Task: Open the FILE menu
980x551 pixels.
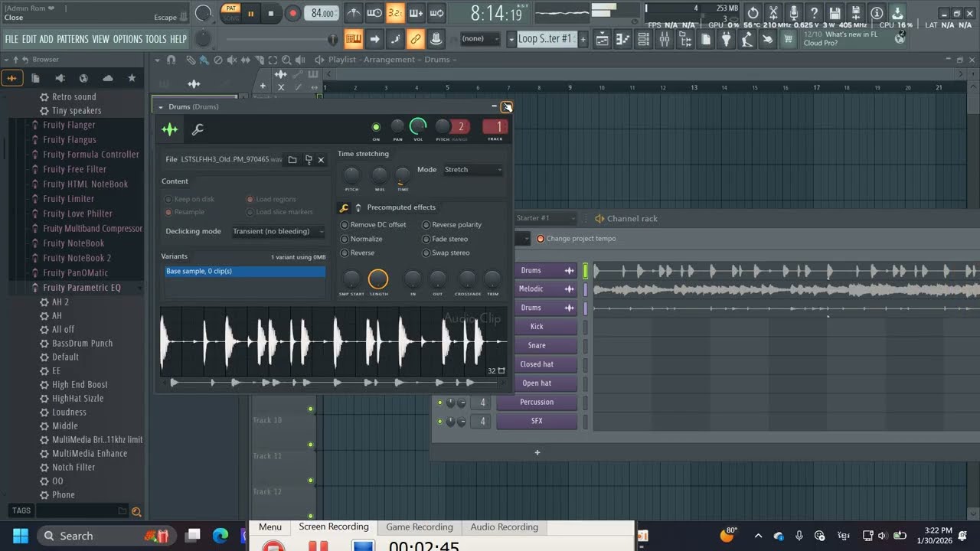Action: point(11,39)
